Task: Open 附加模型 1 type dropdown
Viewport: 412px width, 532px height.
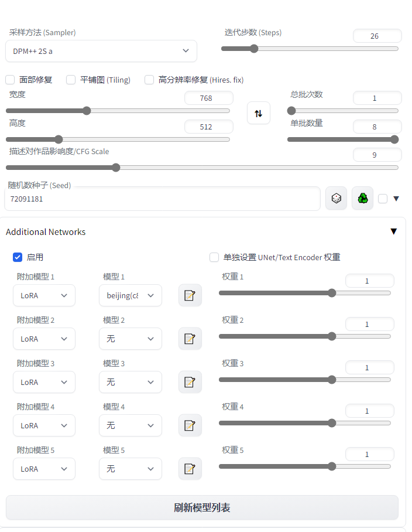Action: 44,295
